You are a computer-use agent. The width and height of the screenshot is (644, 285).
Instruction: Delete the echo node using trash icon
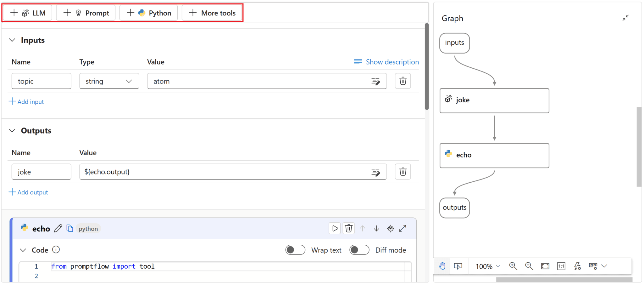(348, 228)
